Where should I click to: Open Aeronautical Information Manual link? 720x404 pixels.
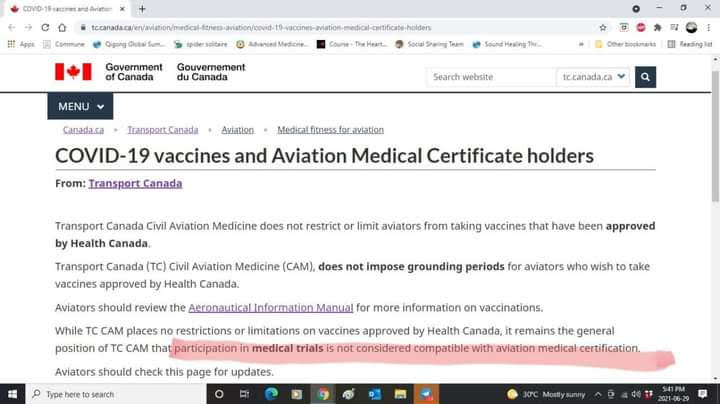coord(270,308)
